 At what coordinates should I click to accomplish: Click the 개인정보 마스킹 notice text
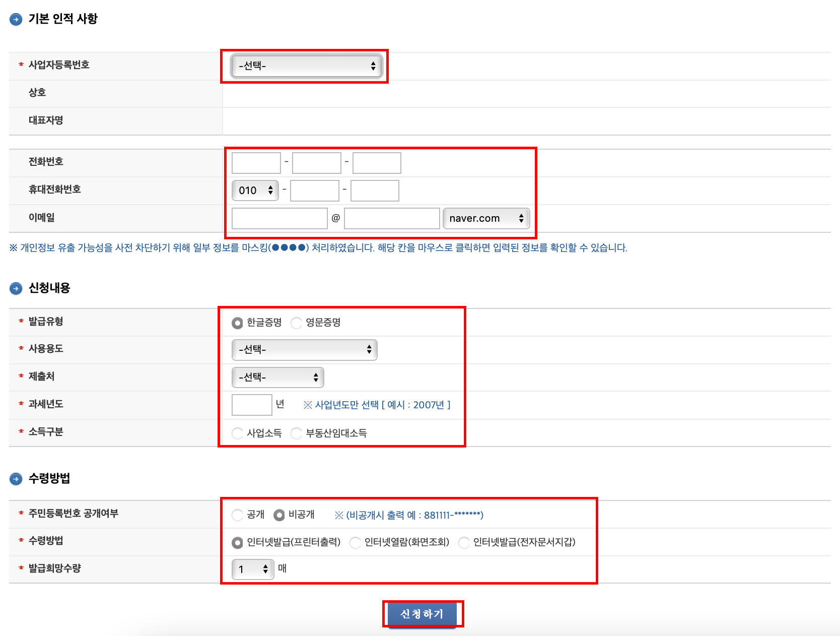tap(318, 248)
